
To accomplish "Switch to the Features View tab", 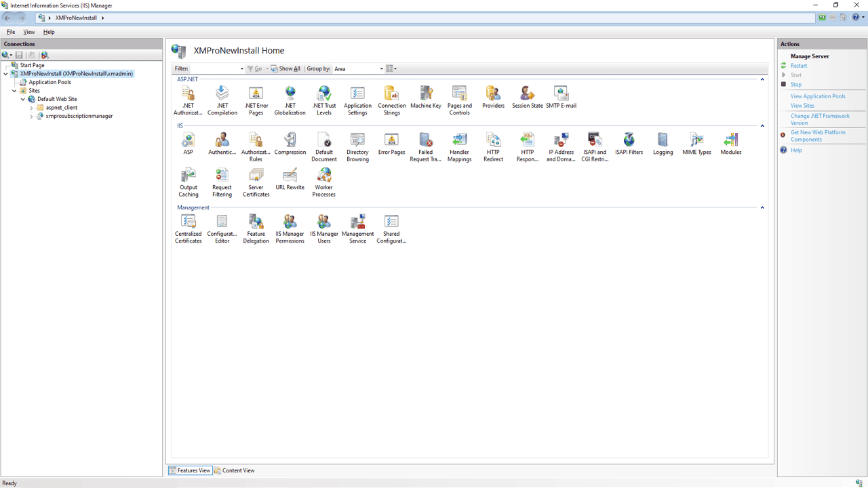I will pos(190,470).
